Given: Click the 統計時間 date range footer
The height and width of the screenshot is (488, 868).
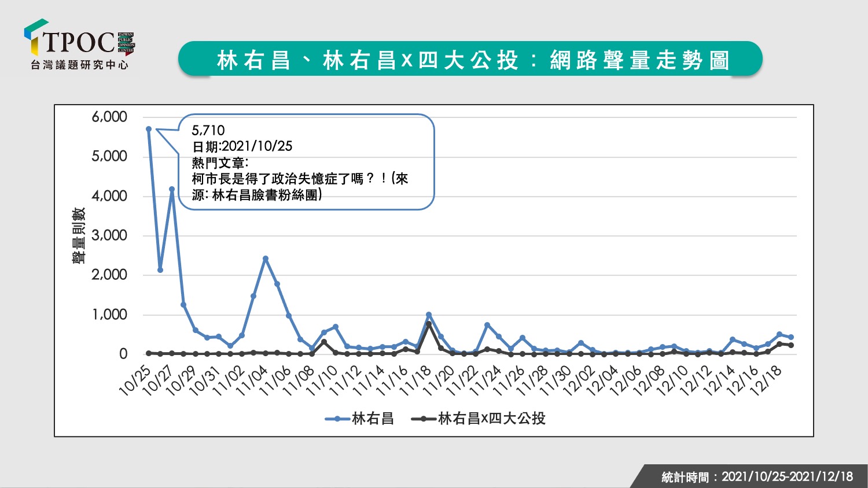Looking at the screenshot, I should click(757, 477).
